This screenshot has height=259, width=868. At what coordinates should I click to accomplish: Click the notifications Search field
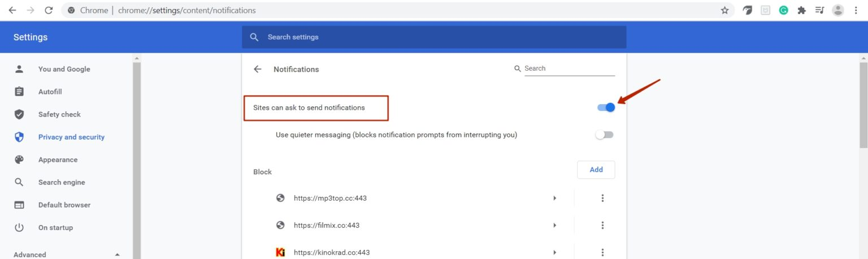click(568, 68)
